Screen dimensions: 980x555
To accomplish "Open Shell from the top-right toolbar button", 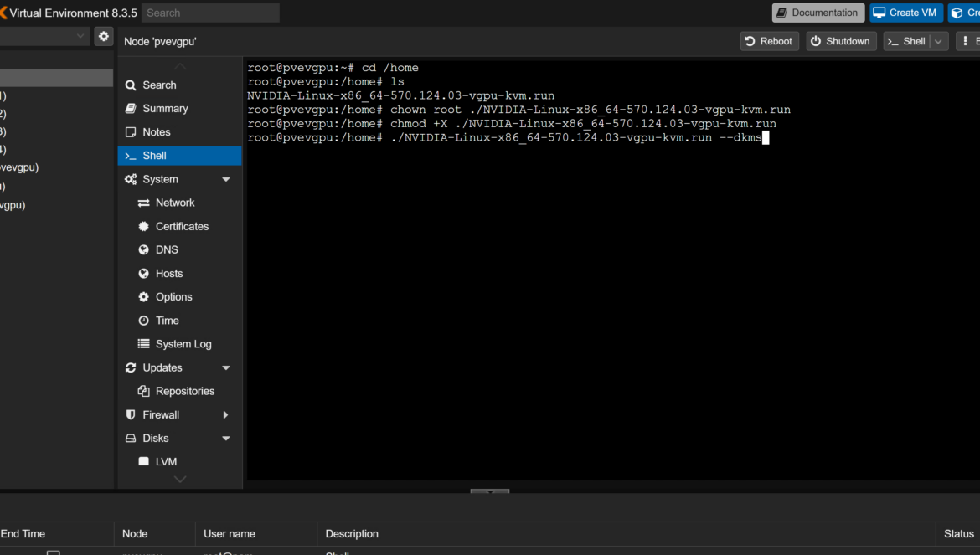I will 907,41.
